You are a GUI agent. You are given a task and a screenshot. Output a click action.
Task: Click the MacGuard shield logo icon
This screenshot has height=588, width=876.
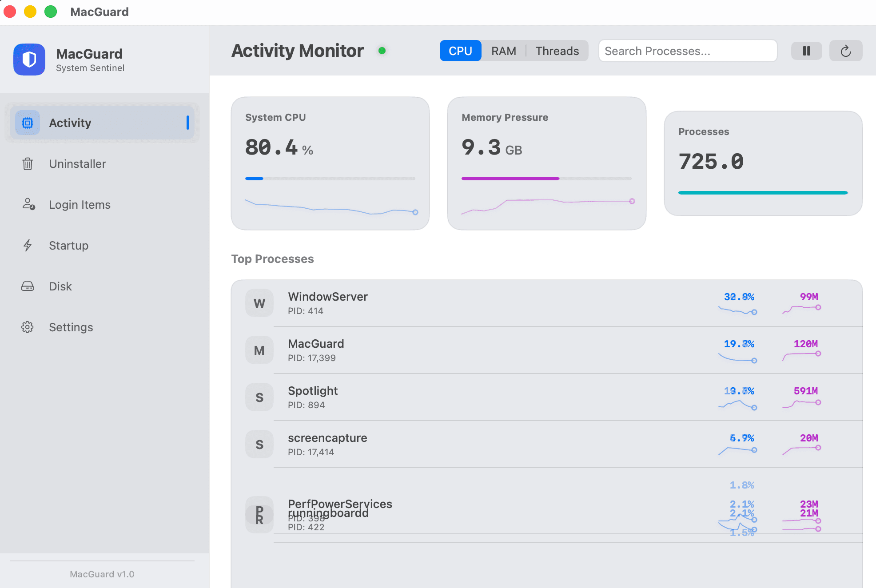point(29,60)
